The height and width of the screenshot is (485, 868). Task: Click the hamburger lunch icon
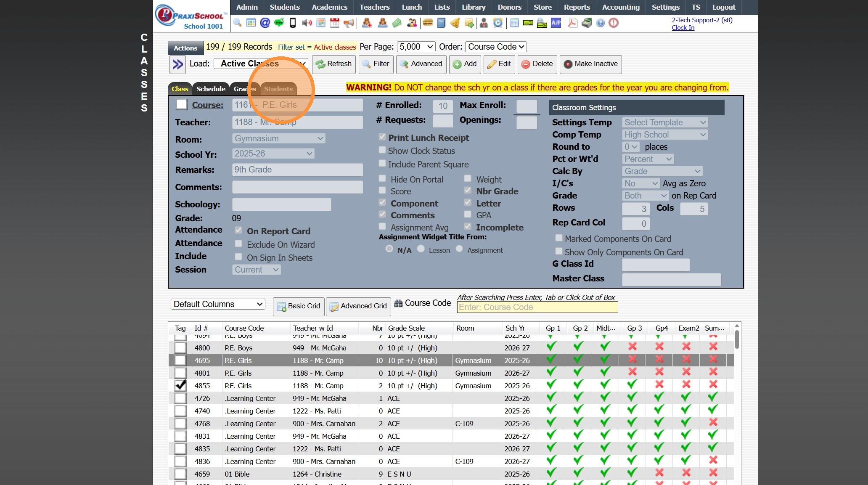click(x=428, y=23)
